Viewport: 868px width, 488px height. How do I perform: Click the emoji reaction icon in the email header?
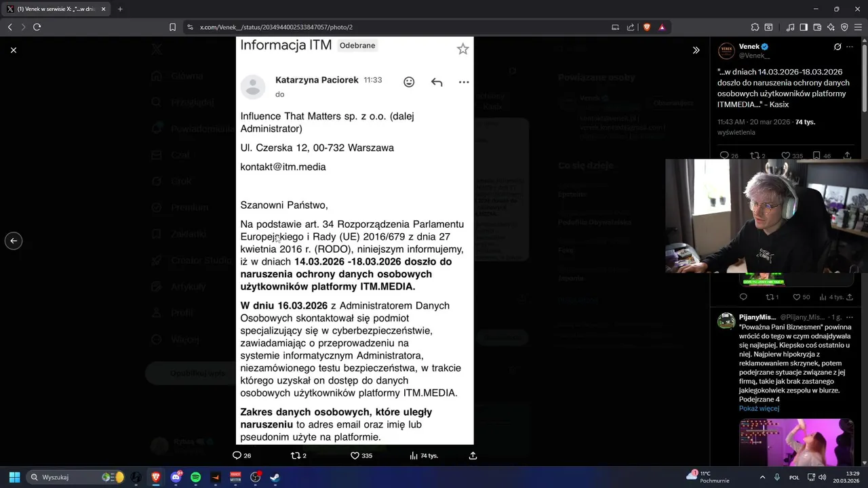(x=409, y=82)
